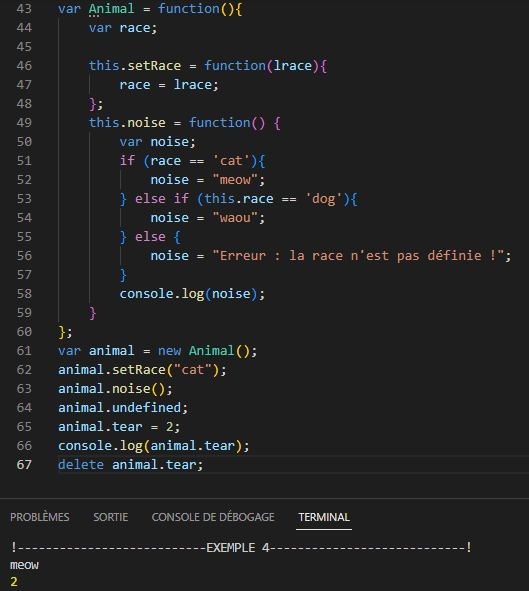Click 'animal.tear = 2;' assignment
This screenshot has width=529, height=591.
(119, 427)
